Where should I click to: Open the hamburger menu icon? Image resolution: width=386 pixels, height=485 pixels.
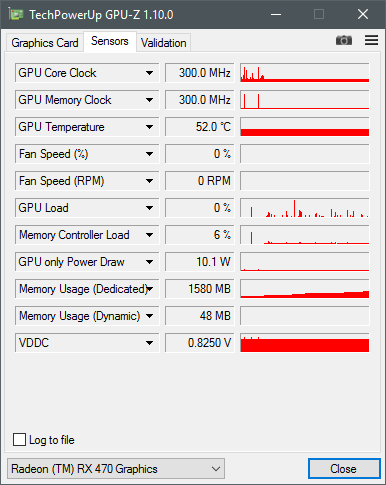tap(371, 40)
